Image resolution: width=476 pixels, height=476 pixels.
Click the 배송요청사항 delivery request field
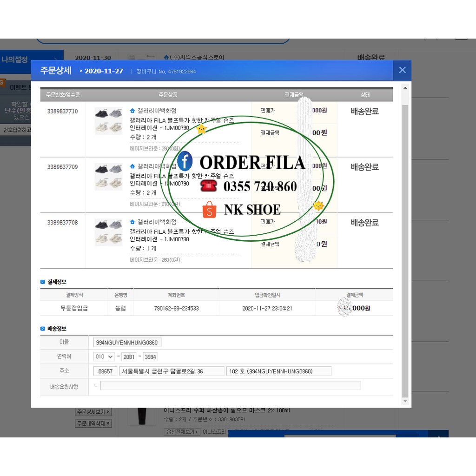click(x=230, y=385)
